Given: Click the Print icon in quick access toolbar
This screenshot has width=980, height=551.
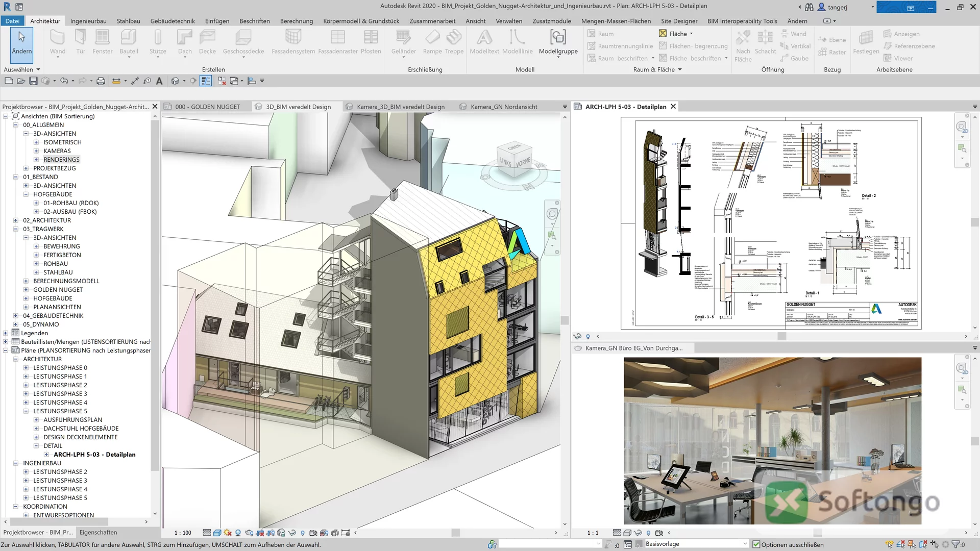Looking at the screenshot, I should (x=101, y=81).
